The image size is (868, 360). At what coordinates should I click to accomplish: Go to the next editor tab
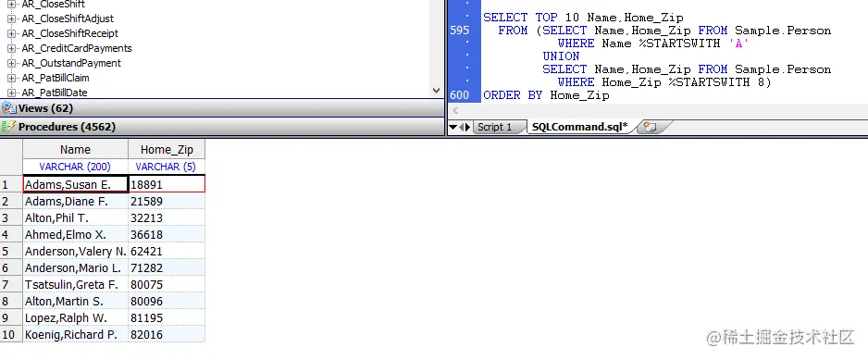(x=467, y=128)
